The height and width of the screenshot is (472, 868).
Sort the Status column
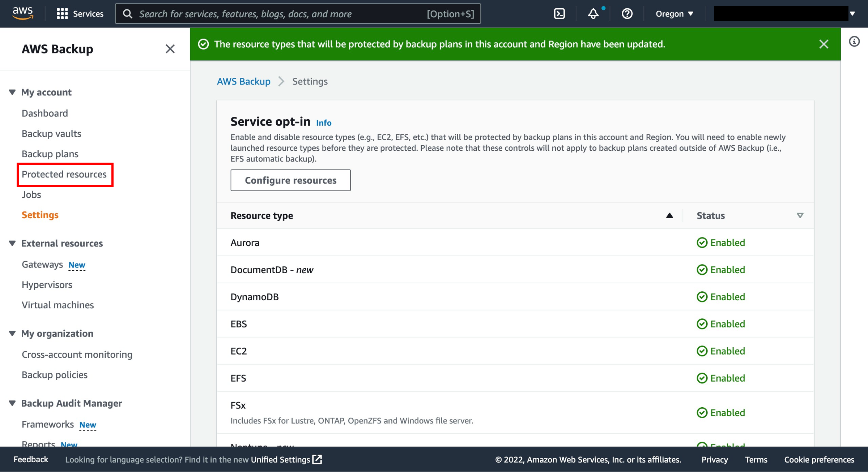coord(800,216)
